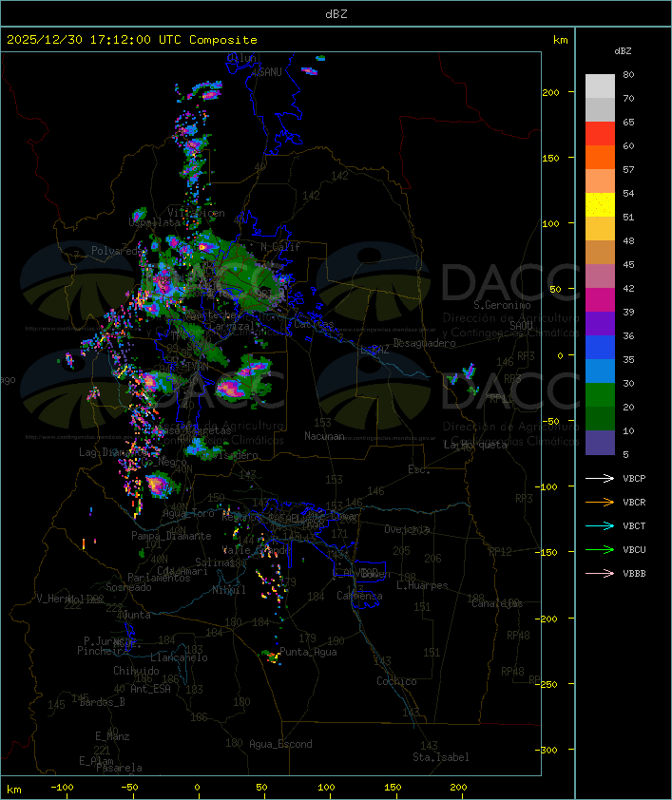Click the Punta_Agua map label
672x800 pixels.
point(308,652)
